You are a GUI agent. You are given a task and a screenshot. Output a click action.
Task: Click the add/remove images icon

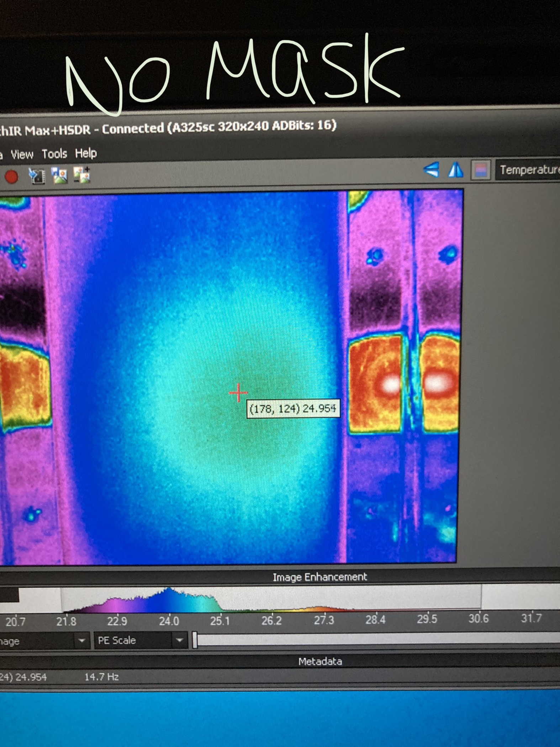(82, 175)
